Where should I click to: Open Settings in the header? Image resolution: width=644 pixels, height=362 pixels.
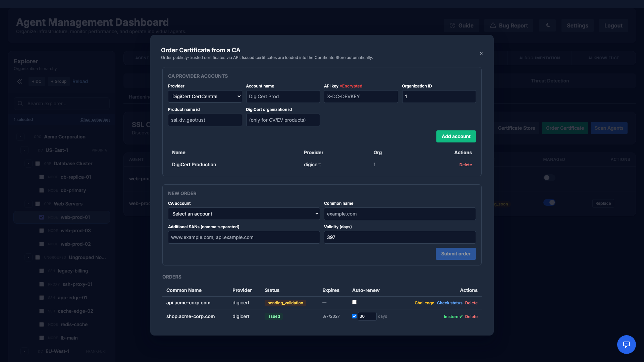coord(577,25)
